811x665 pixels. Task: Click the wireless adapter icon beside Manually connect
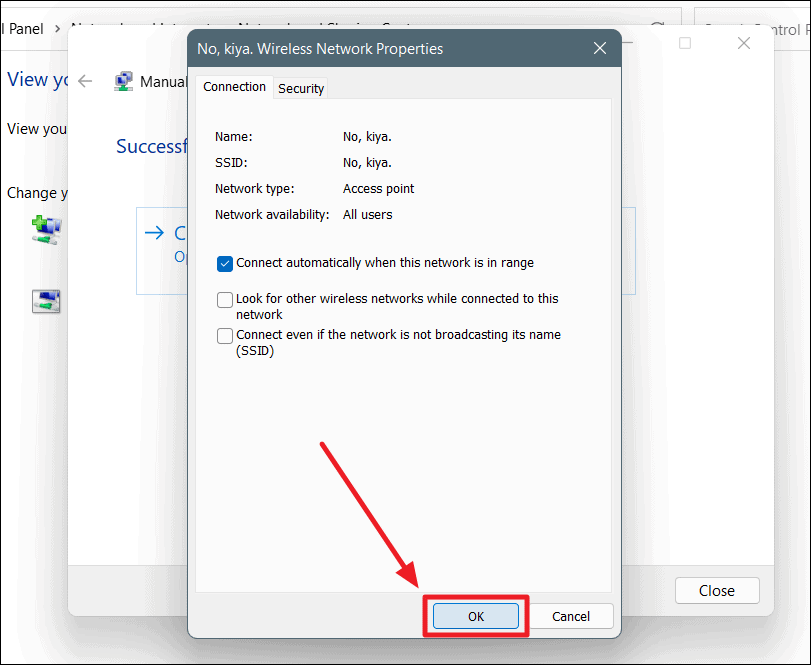click(123, 81)
